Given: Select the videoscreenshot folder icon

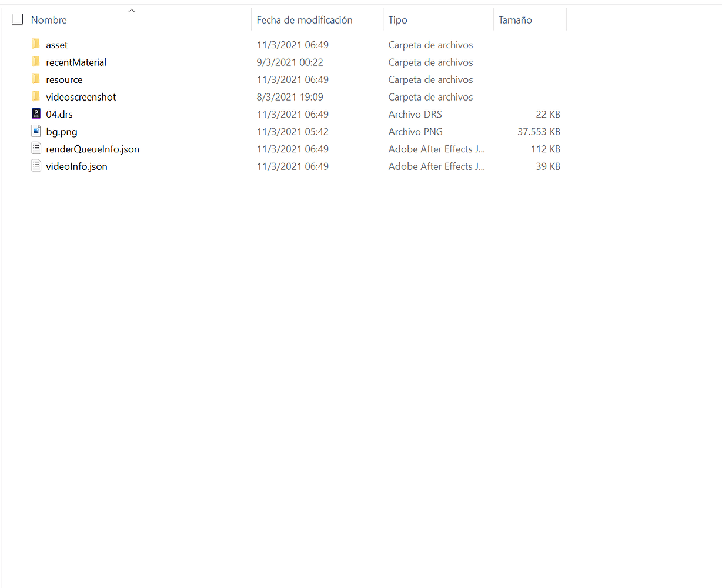Looking at the screenshot, I should click(36, 97).
